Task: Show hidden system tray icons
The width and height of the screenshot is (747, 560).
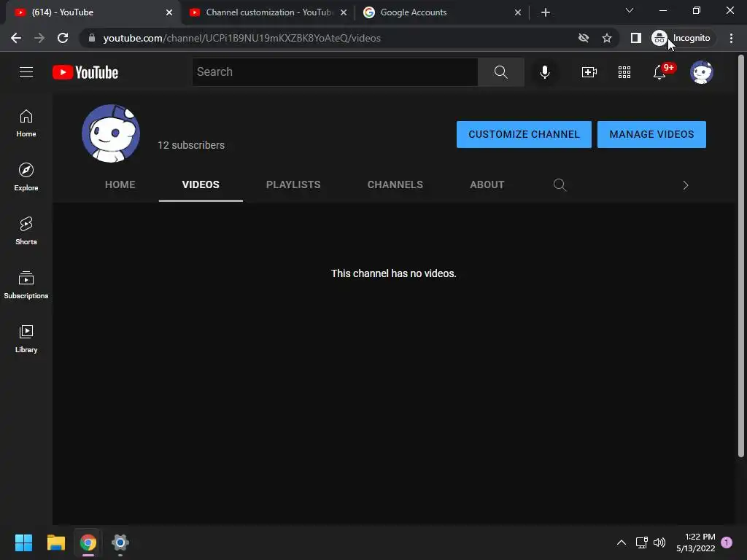Action: pyautogui.click(x=622, y=542)
